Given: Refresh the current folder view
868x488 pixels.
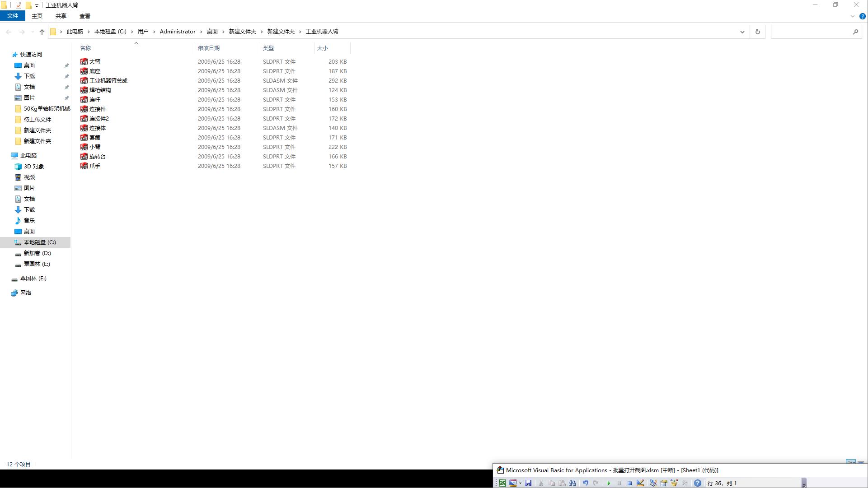Looking at the screenshot, I should pyautogui.click(x=758, y=32).
